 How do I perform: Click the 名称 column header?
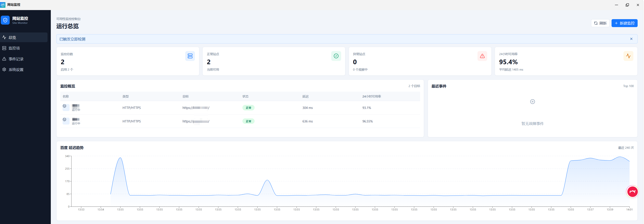click(65, 96)
